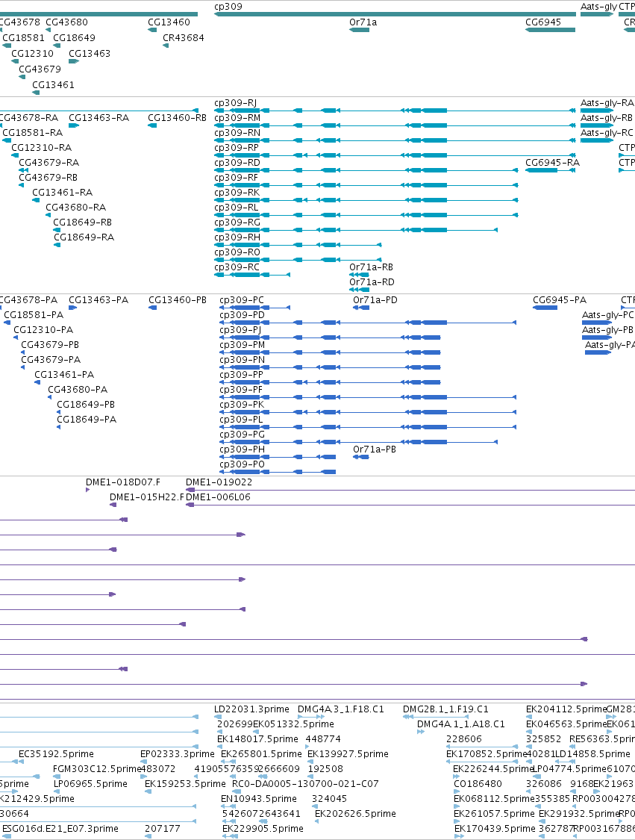Select the DME1-018D07.F feature label
Image resolution: width=635 pixels, height=840 pixels.
click(x=123, y=482)
